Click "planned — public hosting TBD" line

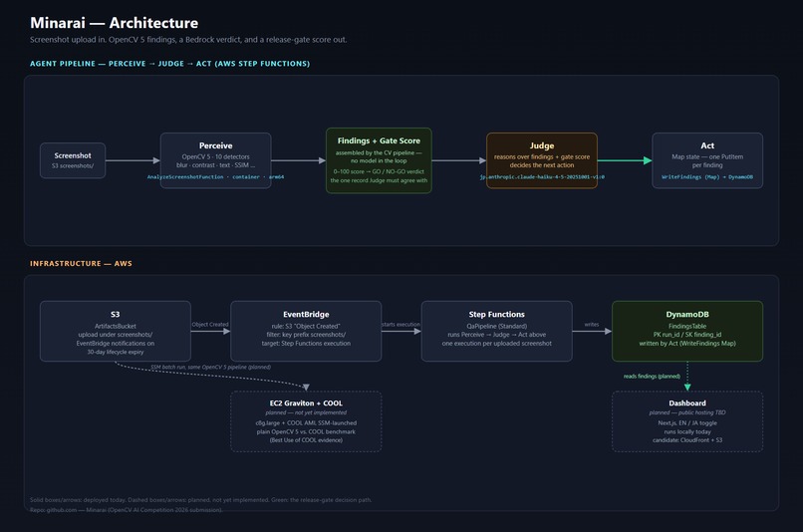(687, 412)
